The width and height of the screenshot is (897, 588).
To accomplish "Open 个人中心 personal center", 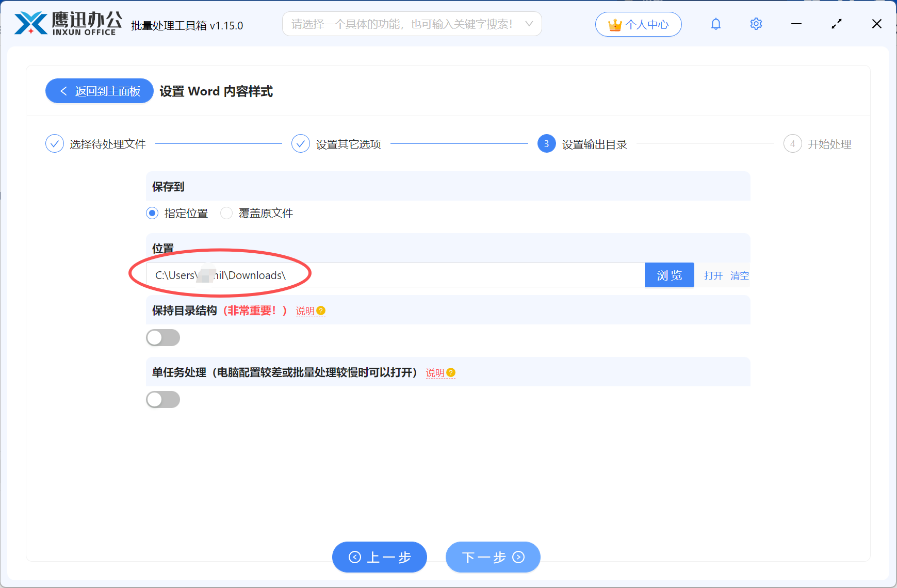I will point(639,24).
